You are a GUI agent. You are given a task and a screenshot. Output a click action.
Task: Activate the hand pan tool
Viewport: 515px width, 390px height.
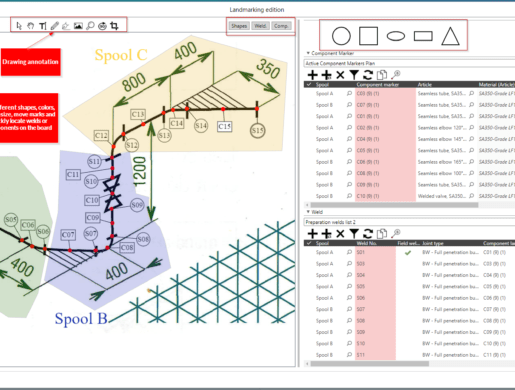(31, 26)
